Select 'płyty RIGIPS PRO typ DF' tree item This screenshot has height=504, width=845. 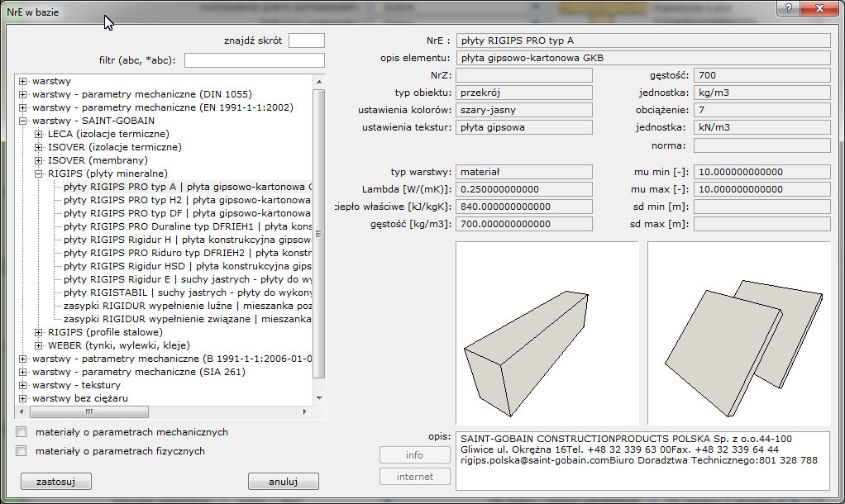pyautogui.click(x=187, y=213)
